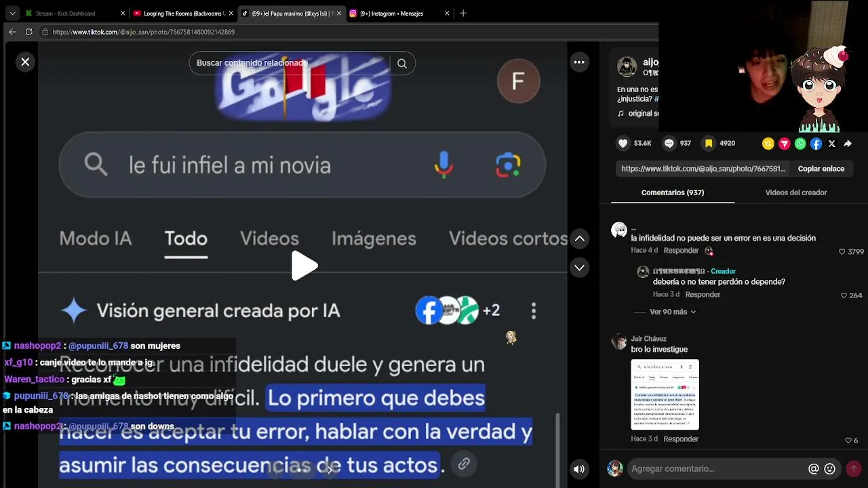
Task: Like Jair Chávez's comment with 6 likes
Action: (x=848, y=441)
